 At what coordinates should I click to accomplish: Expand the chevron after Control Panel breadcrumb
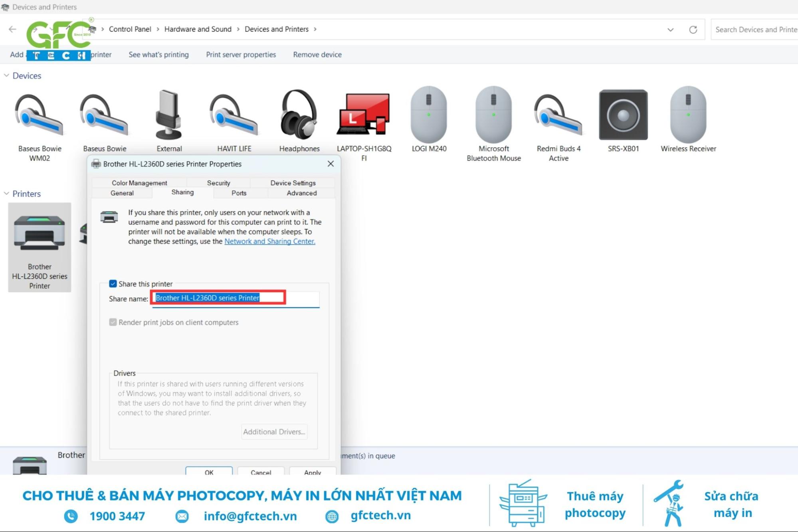(158, 29)
